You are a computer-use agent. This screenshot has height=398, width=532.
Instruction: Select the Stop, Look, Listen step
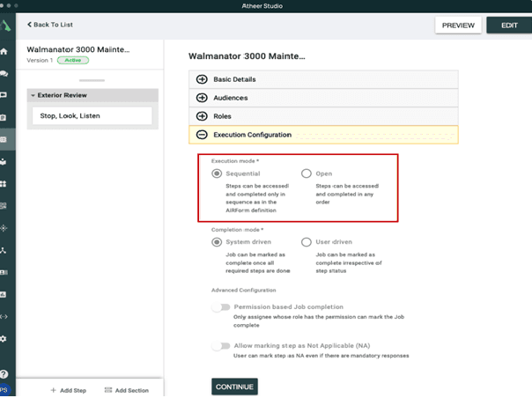92,116
